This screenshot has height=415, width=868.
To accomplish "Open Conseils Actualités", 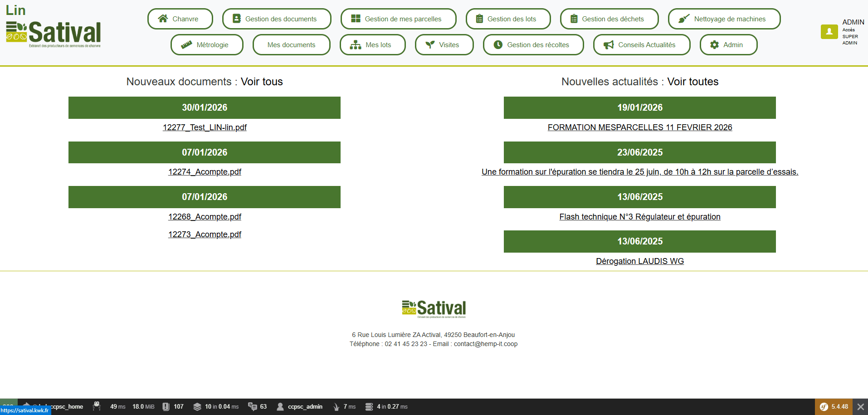I will click(642, 44).
